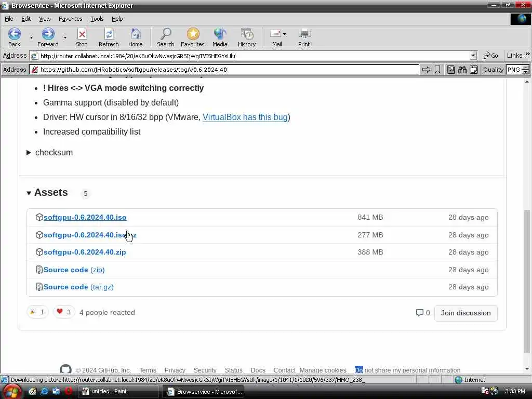Click the 841 MB file size text

(370, 217)
